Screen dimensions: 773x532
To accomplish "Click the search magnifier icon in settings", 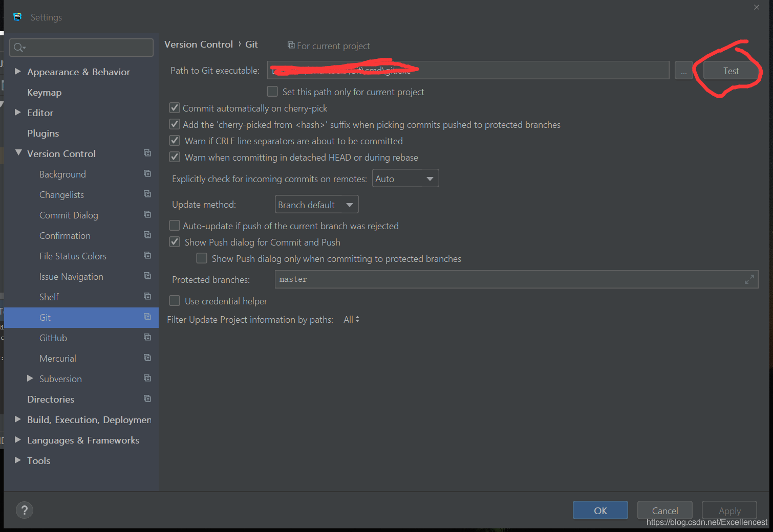I will tap(19, 48).
